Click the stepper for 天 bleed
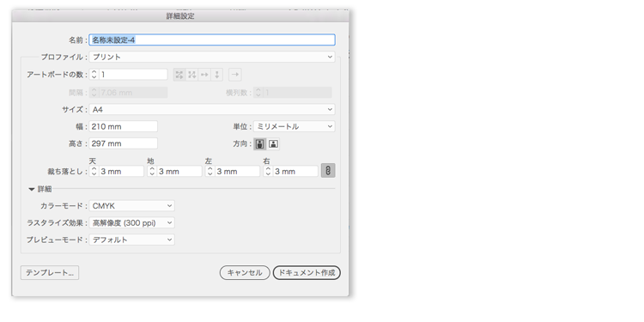Image resolution: width=644 pixels, height=322 pixels. (x=94, y=171)
